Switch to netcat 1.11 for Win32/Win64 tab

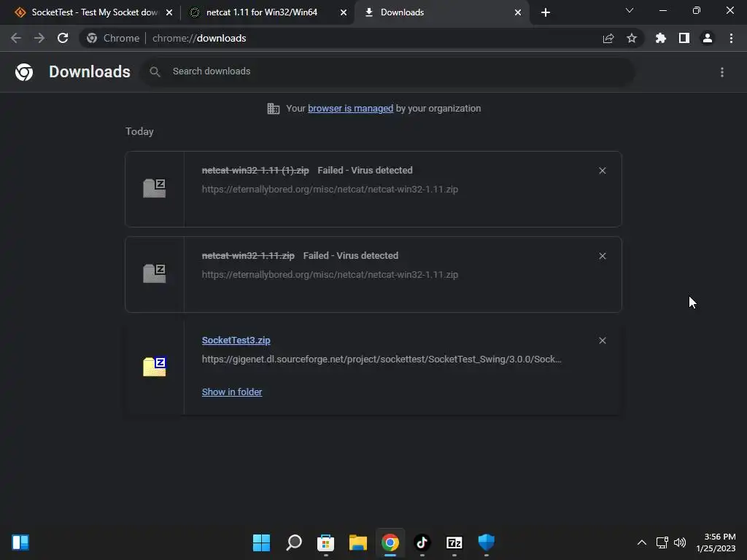click(267, 12)
